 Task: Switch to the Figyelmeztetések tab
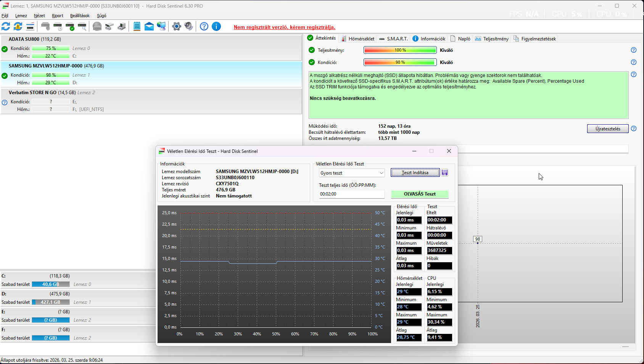[535, 38]
